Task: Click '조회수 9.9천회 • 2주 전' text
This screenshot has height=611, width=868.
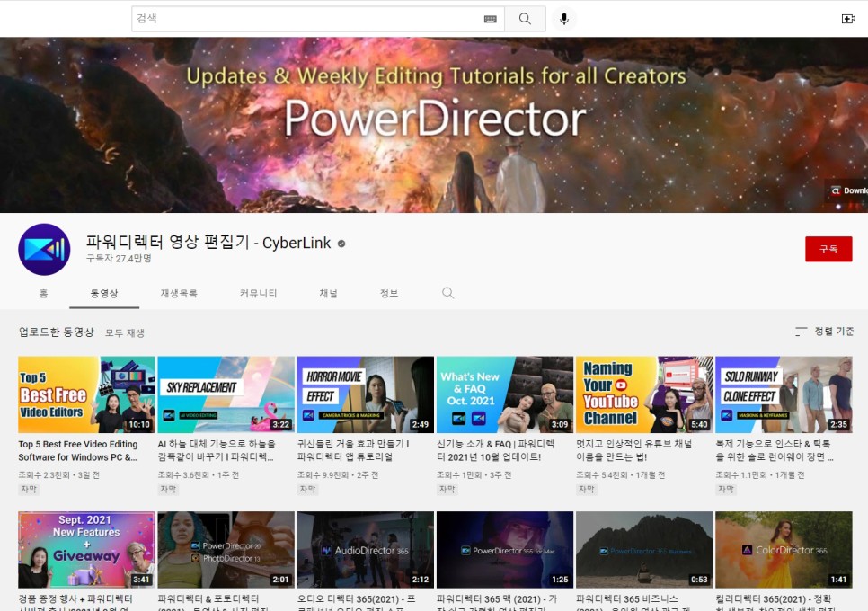Action: [x=338, y=474]
